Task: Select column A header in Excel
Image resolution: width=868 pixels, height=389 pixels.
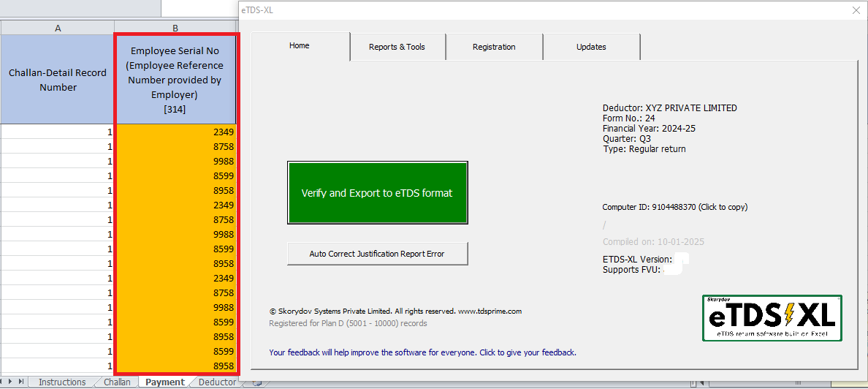Action: tap(58, 28)
